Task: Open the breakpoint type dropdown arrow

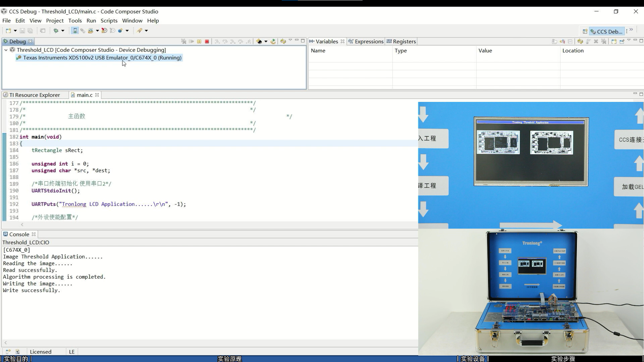Action: coord(127,31)
